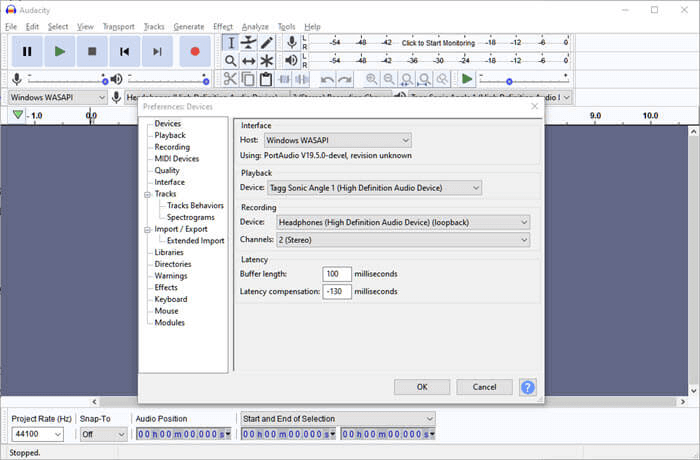Choose the Zoom magnifier tool

tap(230, 61)
